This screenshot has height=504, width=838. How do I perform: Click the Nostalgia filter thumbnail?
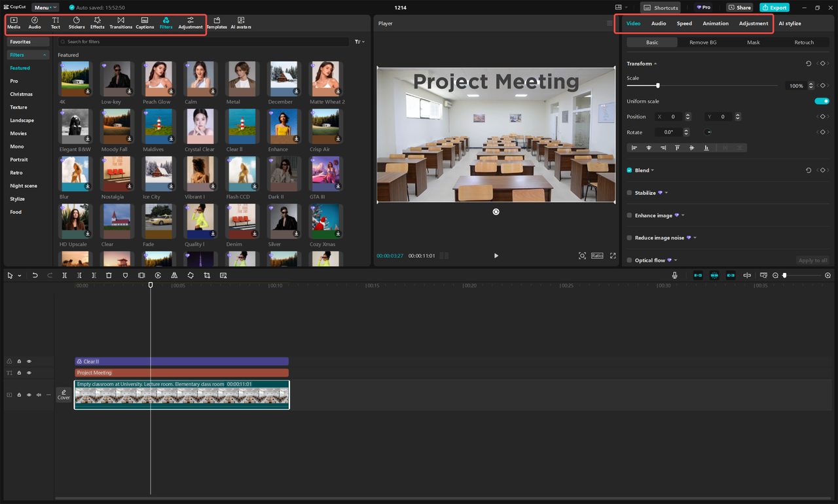tap(117, 173)
